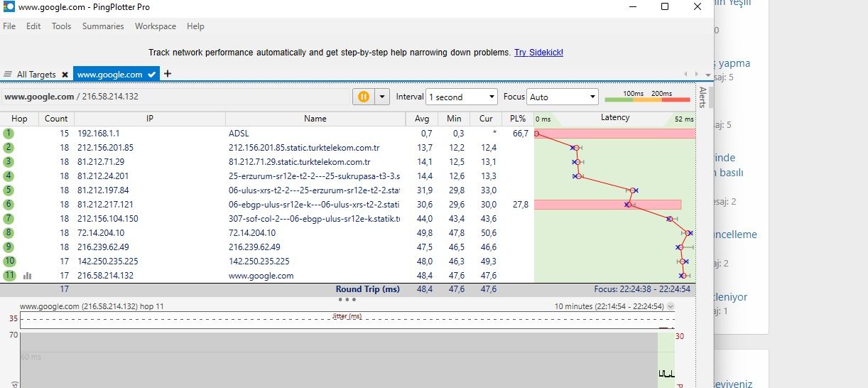
Task: Click IP address 81.212.24.201
Action: tap(103, 176)
